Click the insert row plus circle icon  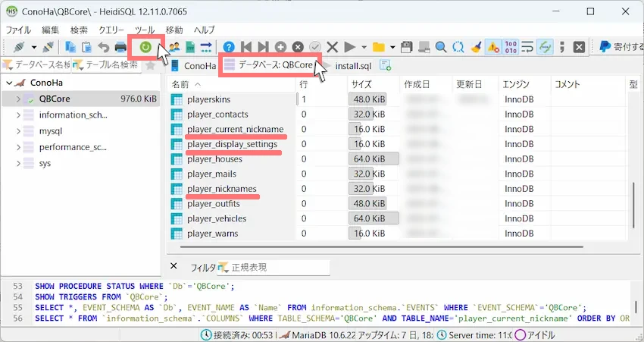[280, 47]
